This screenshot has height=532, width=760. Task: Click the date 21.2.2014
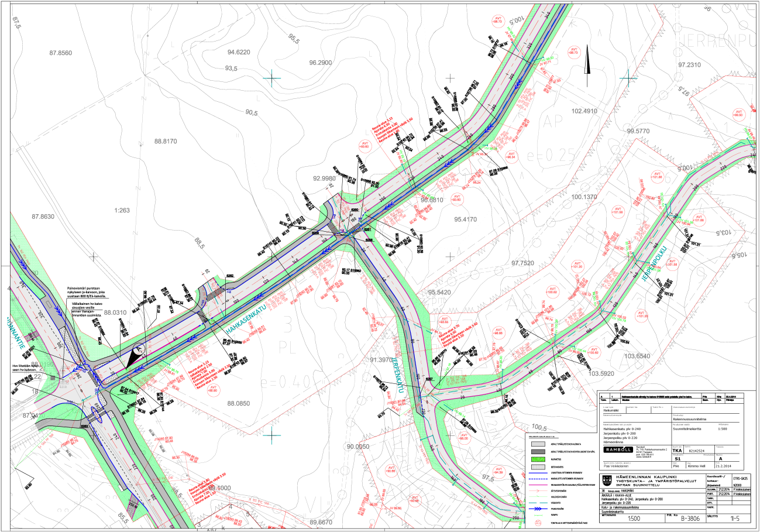pyautogui.click(x=723, y=466)
